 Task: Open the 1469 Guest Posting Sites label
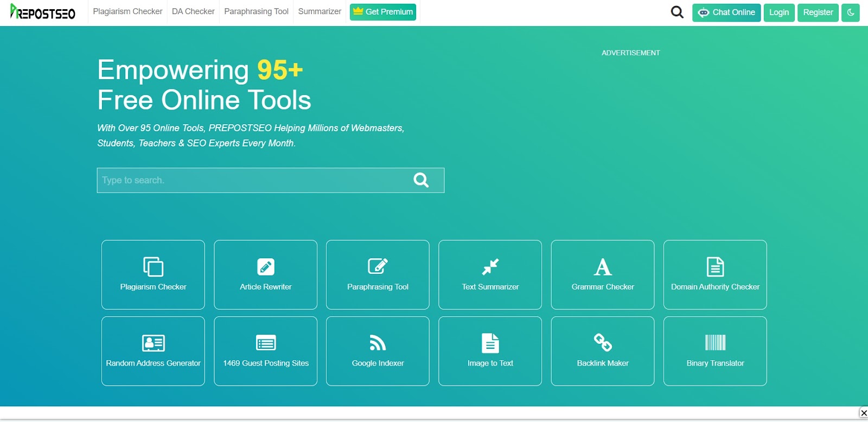[266, 363]
